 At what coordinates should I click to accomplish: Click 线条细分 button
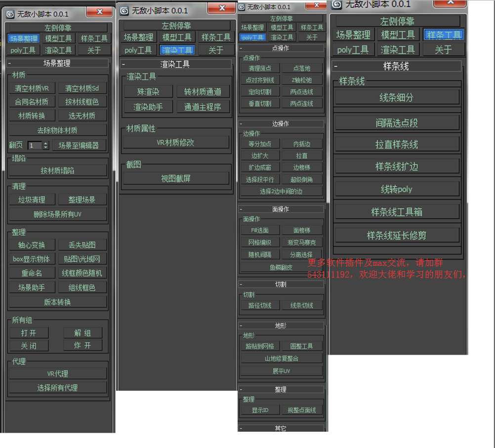click(x=397, y=97)
